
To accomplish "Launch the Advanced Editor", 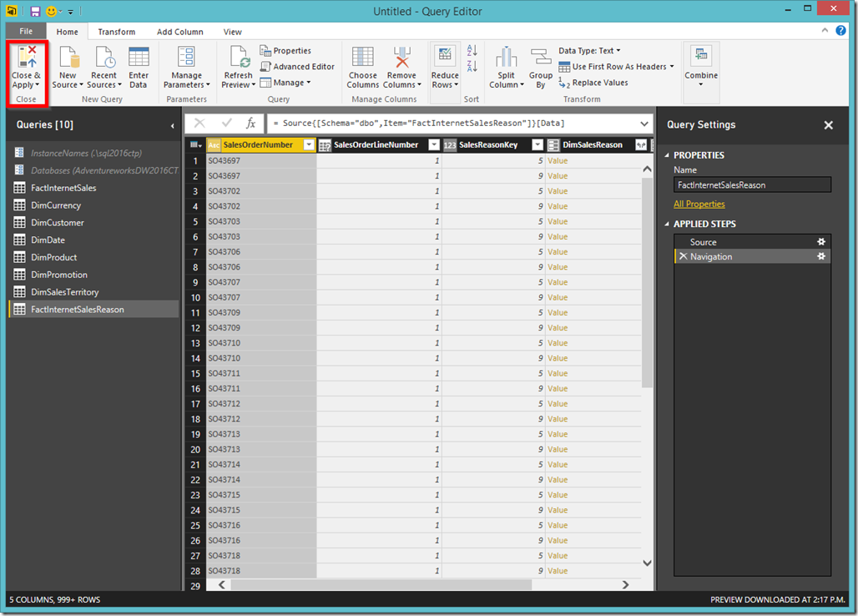I will click(297, 67).
